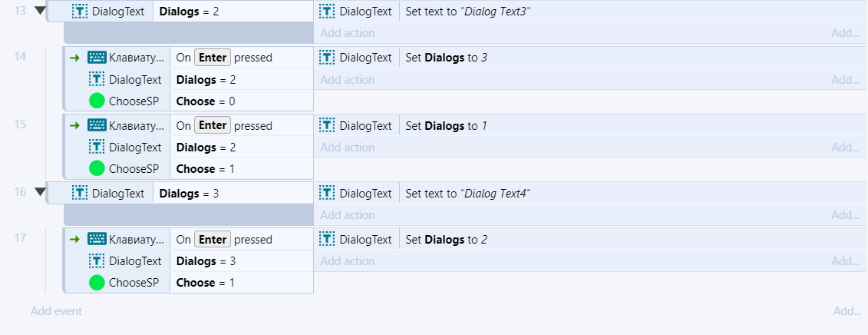Click DialogText icon beside Set text Dialog Text4
Image resolution: width=868 pixels, height=335 pixels.
[327, 193]
